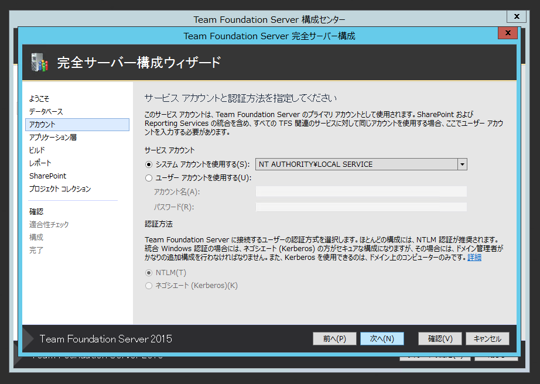Click the 完了 step label
Screen dimensions: 540x384
(36, 250)
